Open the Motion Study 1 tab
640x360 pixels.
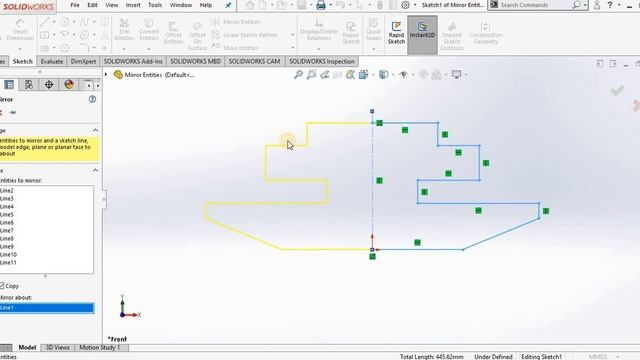pyautogui.click(x=100, y=347)
